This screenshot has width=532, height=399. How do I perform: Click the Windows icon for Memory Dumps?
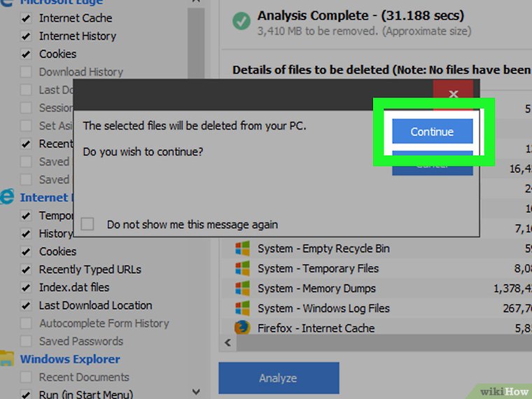click(243, 288)
